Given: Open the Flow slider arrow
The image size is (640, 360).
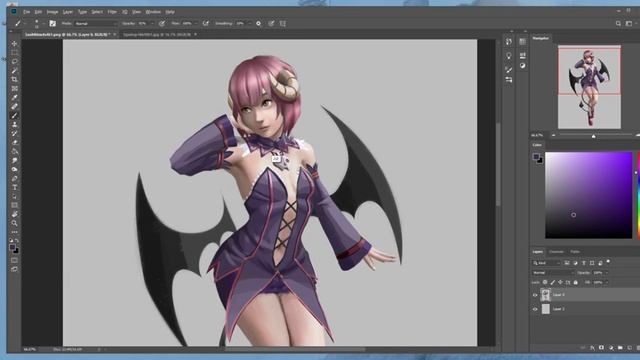Looking at the screenshot, I should pyautogui.click(x=196, y=24).
